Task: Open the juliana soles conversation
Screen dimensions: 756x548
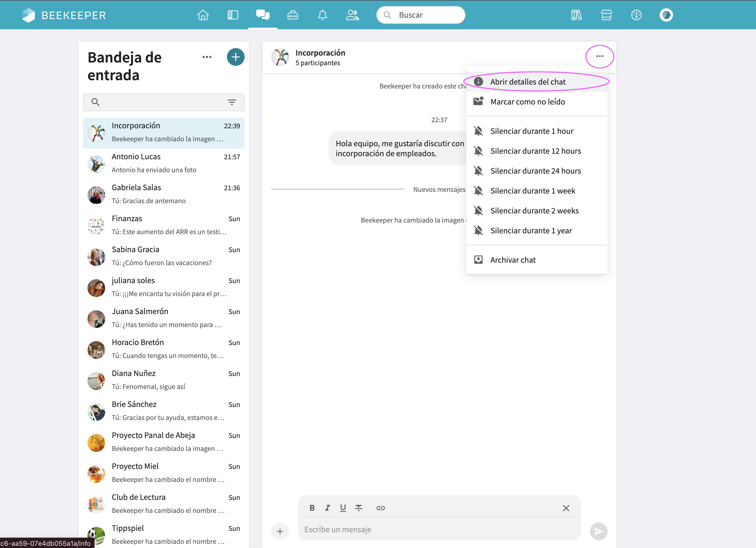Action: [x=163, y=288]
